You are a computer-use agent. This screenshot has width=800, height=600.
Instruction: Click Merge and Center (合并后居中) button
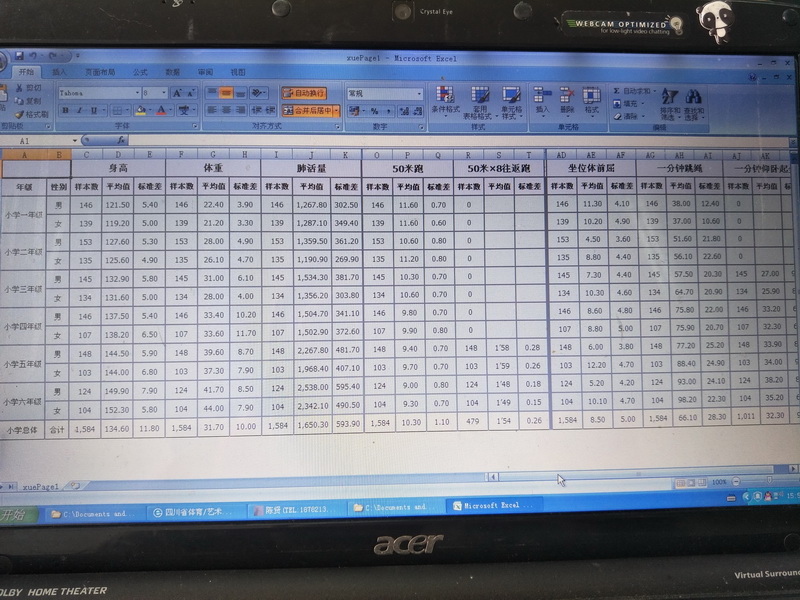(x=309, y=111)
